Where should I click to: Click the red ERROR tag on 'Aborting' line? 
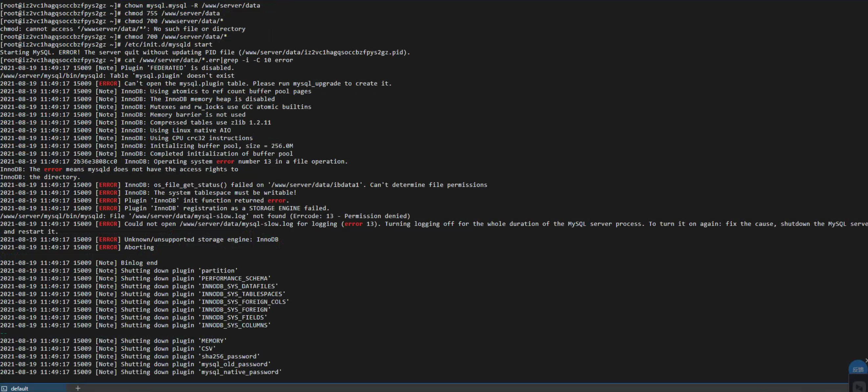[x=108, y=247]
